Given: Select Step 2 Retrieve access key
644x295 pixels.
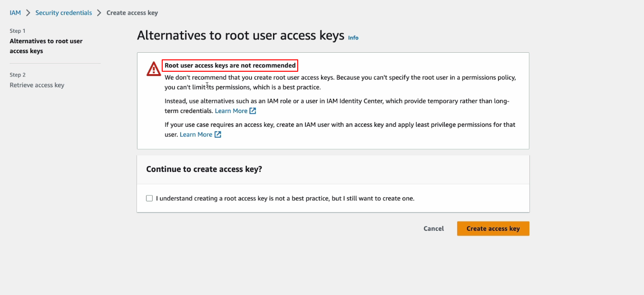Looking at the screenshot, I should pos(37,85).
